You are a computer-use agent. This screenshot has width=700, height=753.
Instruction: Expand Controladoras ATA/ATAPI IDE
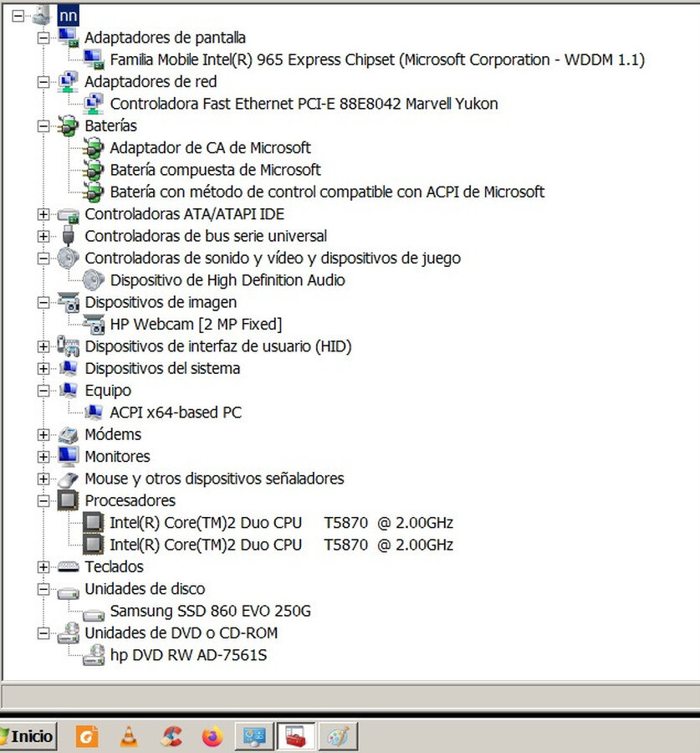(x=43, y=214)
